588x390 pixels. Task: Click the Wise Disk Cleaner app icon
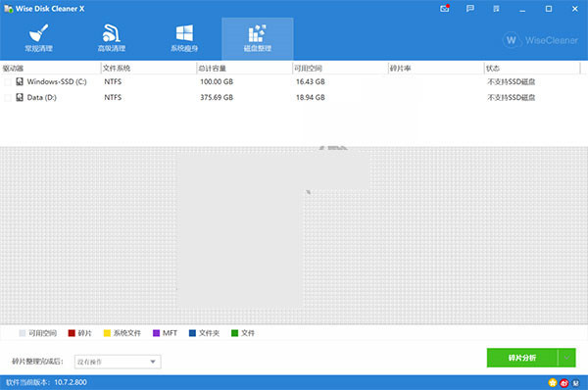click(x=8, y=9)
